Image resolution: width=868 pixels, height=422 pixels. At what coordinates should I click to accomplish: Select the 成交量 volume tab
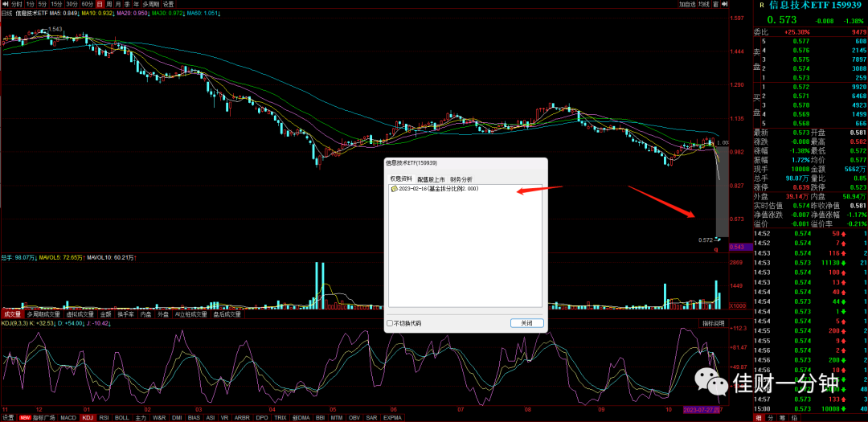pos(12,314)
